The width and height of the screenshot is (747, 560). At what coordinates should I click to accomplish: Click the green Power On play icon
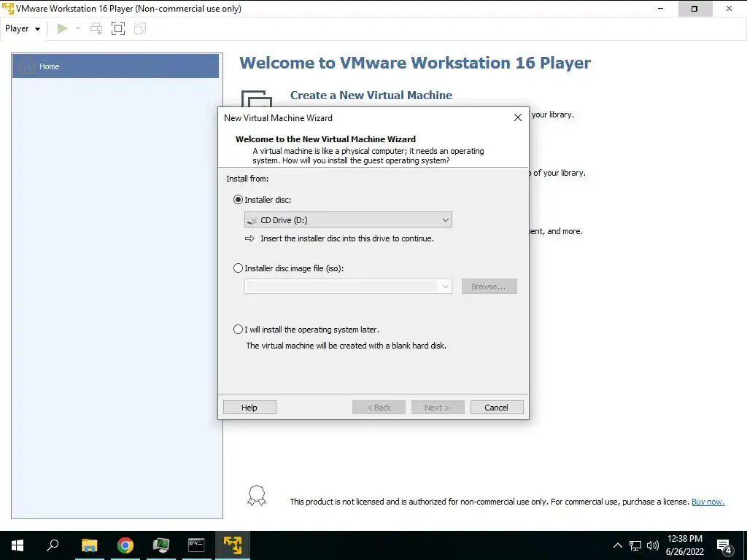click(x=62, y=28)
